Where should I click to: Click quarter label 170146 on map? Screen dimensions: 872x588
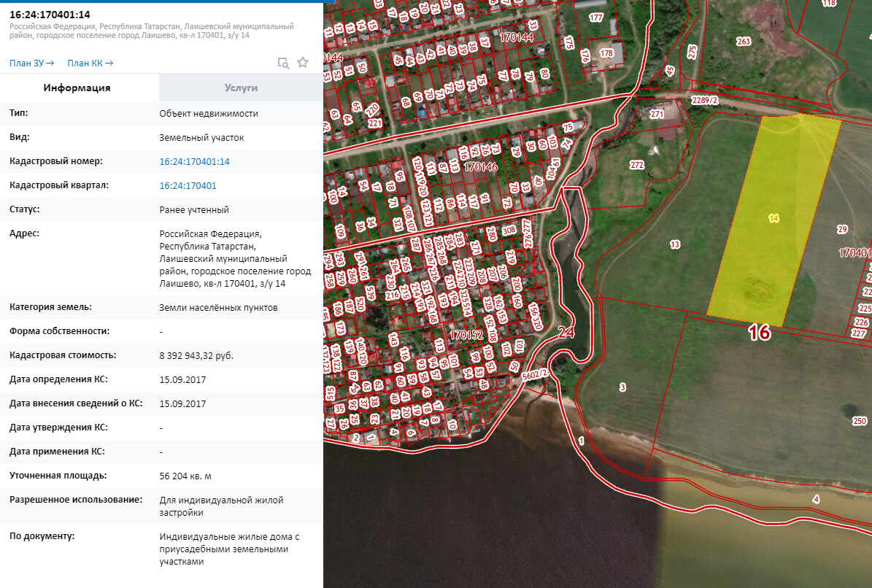(x=480, y=167)
